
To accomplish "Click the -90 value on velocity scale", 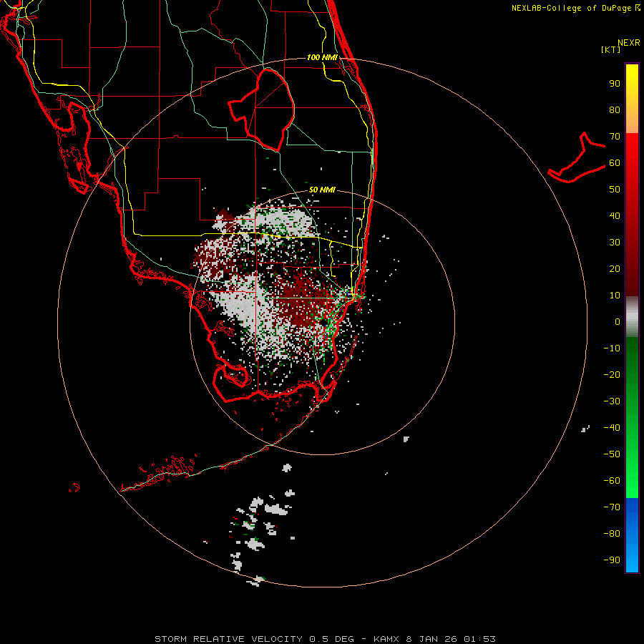I will pos(612,560).
